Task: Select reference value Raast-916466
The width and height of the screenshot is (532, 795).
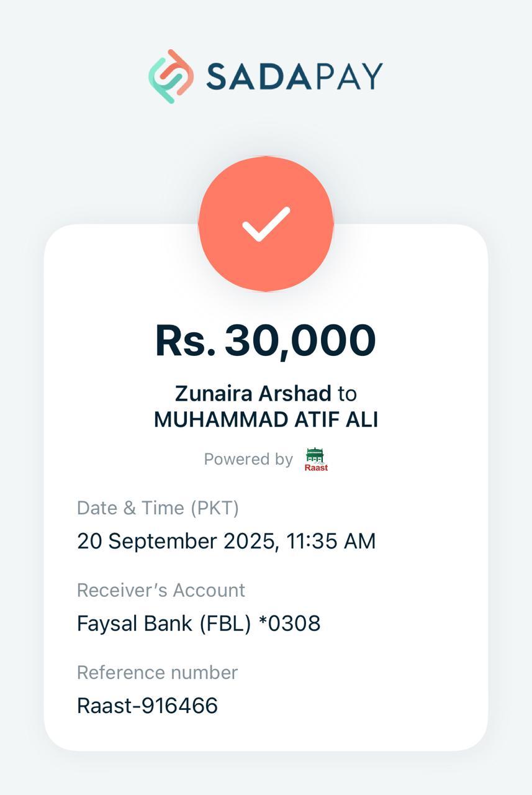Action: (x=147, y=706)
